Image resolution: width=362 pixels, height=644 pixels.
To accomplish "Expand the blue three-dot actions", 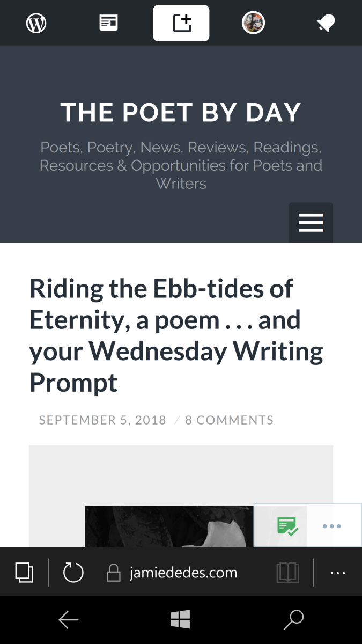I will (x=332, y=526).
